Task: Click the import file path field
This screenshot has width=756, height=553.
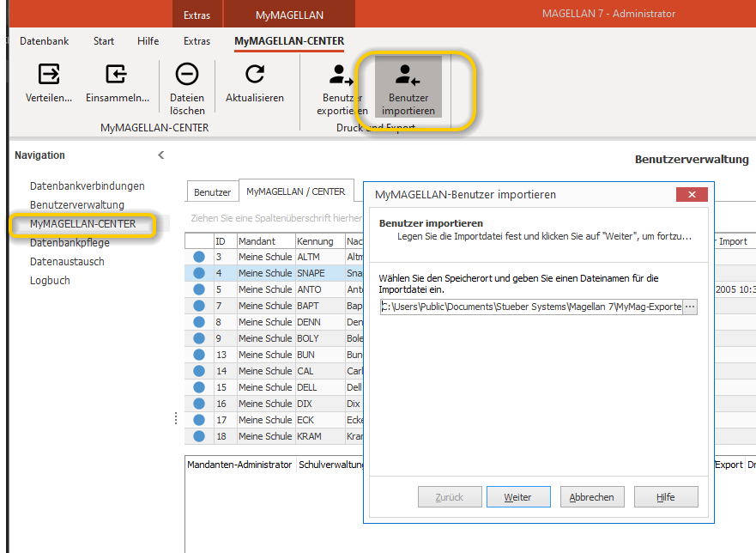Action: pos(531,307)
